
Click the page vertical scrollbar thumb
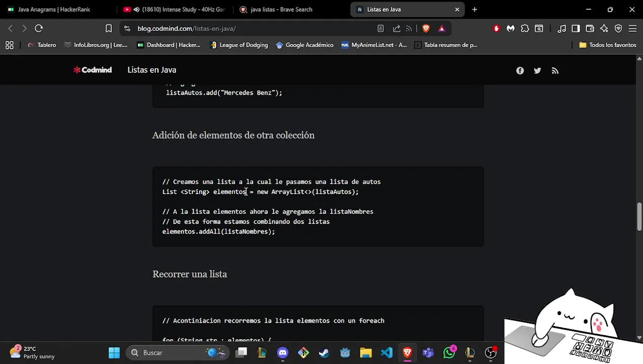click(x=639, y=216)
